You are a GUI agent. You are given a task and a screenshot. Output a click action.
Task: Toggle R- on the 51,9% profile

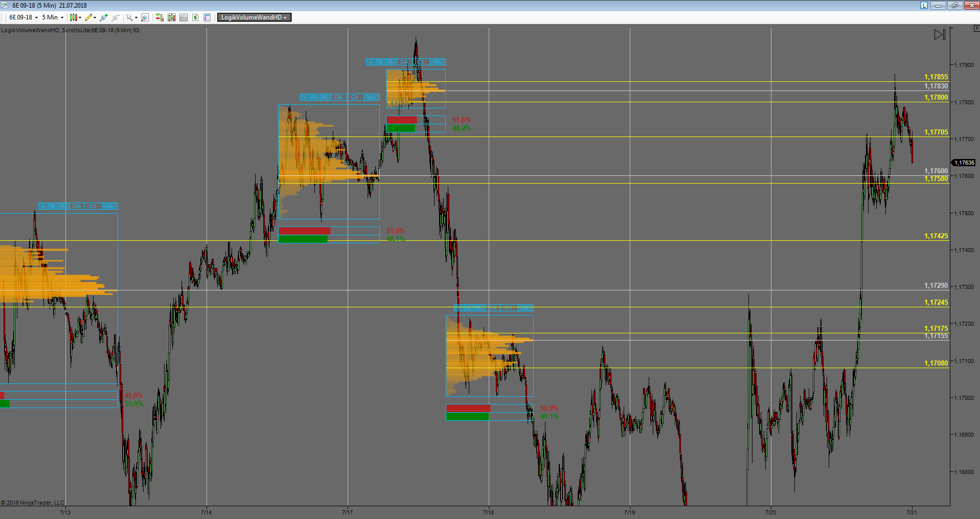click(326, 97)
